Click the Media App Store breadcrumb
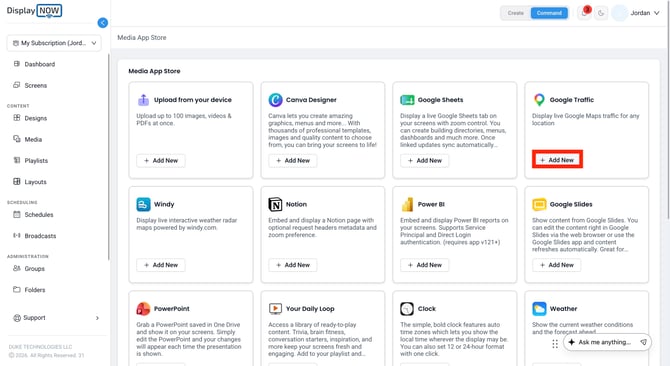This screenshot has width=670, height=366. tap(142, 38)
